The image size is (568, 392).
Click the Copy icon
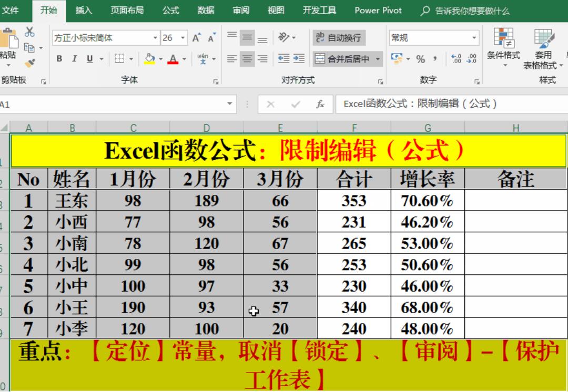tap(29, 48)
